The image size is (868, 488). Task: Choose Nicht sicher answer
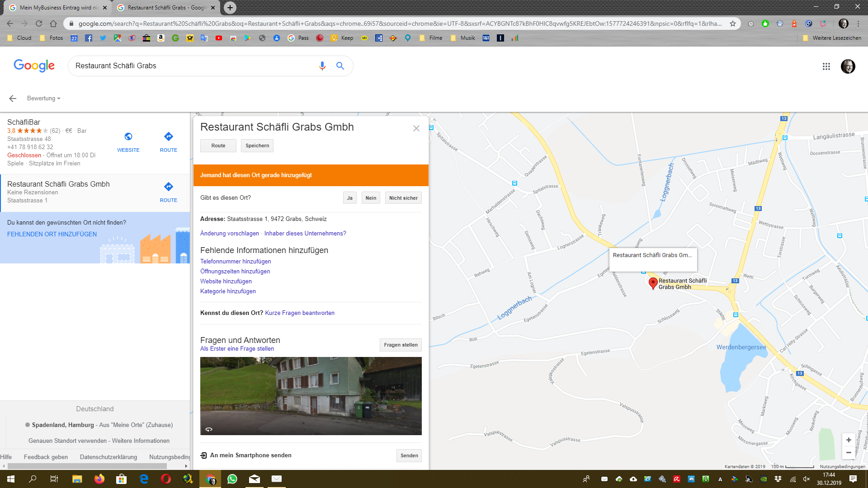click(403, 198)
